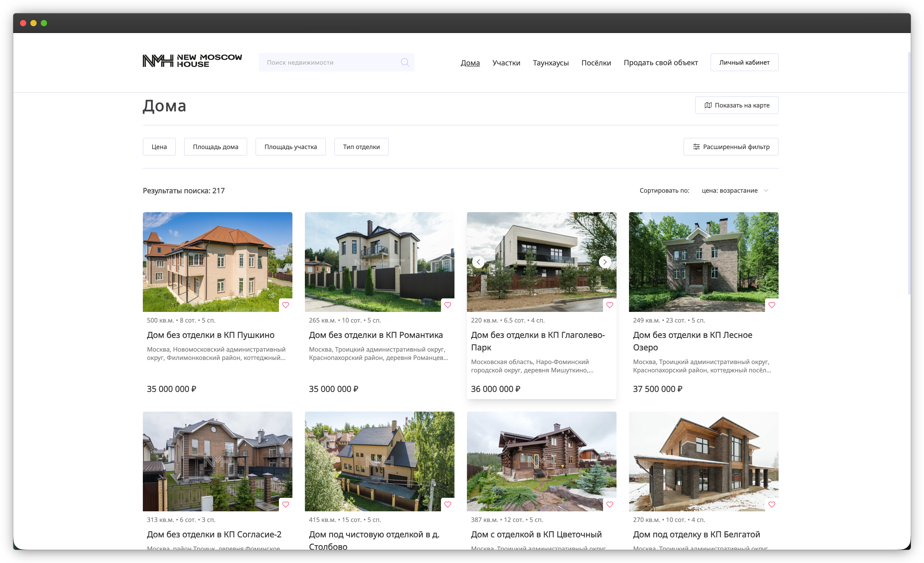Click the filter sliders icon in Расширенный фильтр
The width and height of the screenshot is (924, 563).
[697, 147]
